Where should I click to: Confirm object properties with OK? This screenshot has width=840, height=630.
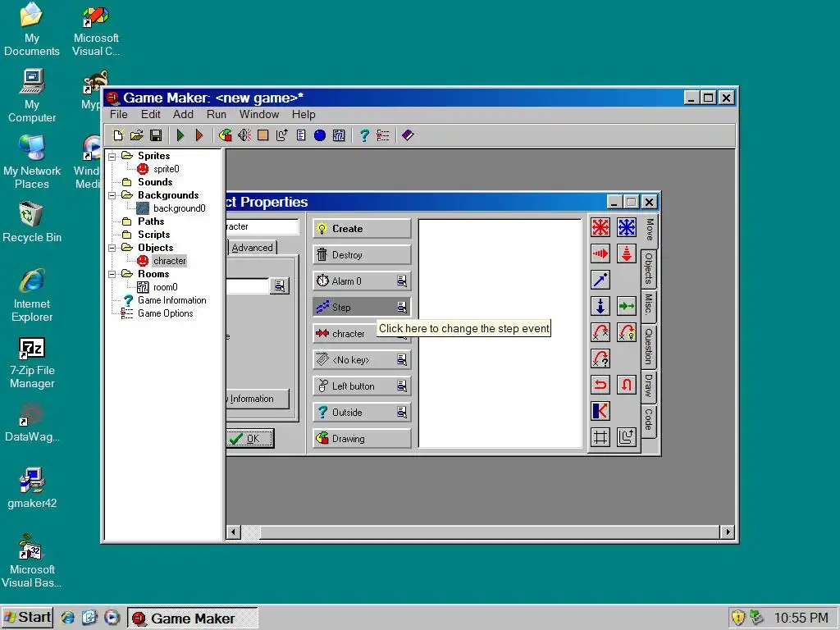pyautogui.click(x=249, y=439)
